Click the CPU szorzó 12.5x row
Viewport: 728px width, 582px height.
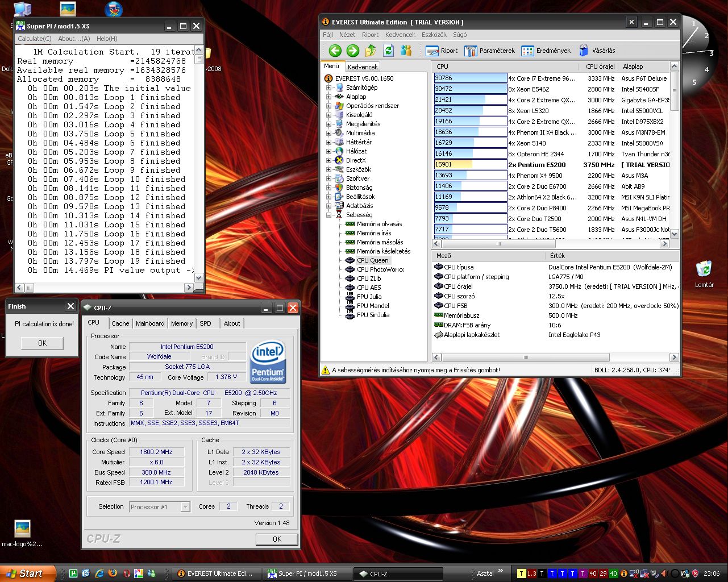(556, 296)
